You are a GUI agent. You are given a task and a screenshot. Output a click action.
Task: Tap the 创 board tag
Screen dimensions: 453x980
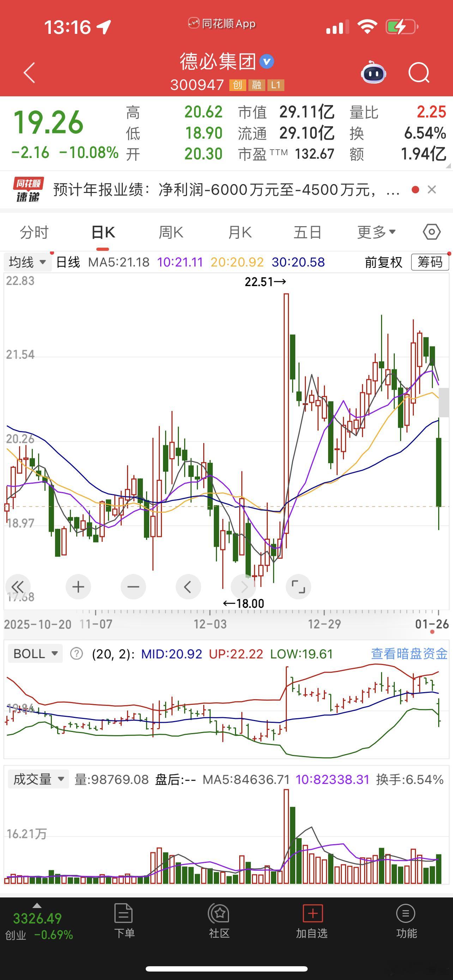pyautogui.click(x=237, y=85)
